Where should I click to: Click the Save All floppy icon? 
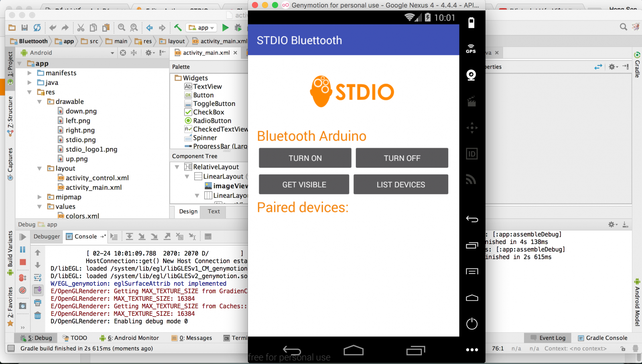24,28
